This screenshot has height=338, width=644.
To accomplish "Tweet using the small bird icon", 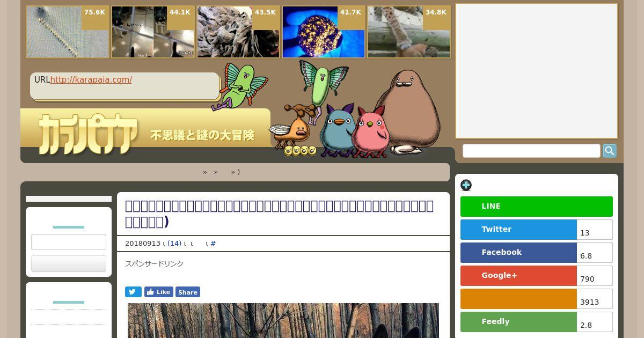I will [133, 292].
